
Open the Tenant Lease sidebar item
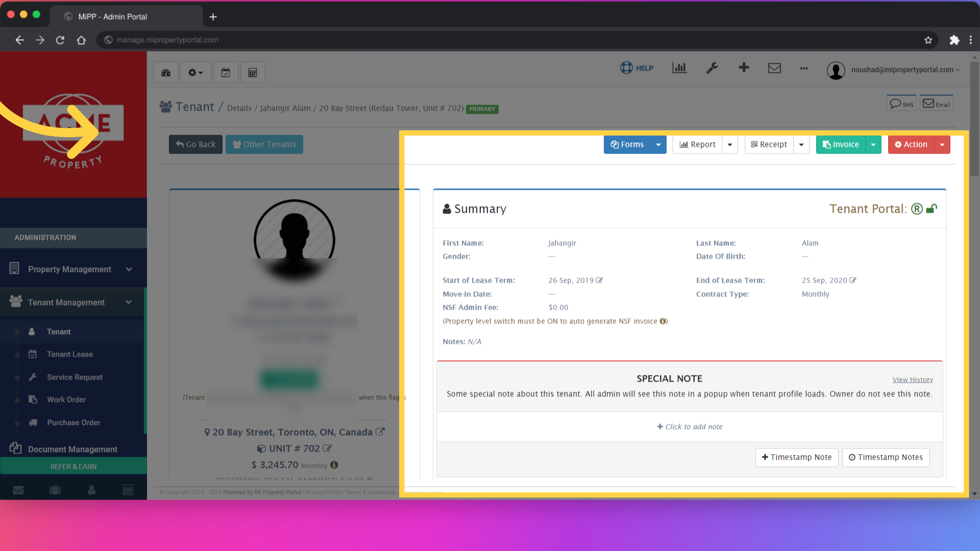coord(70,354)
